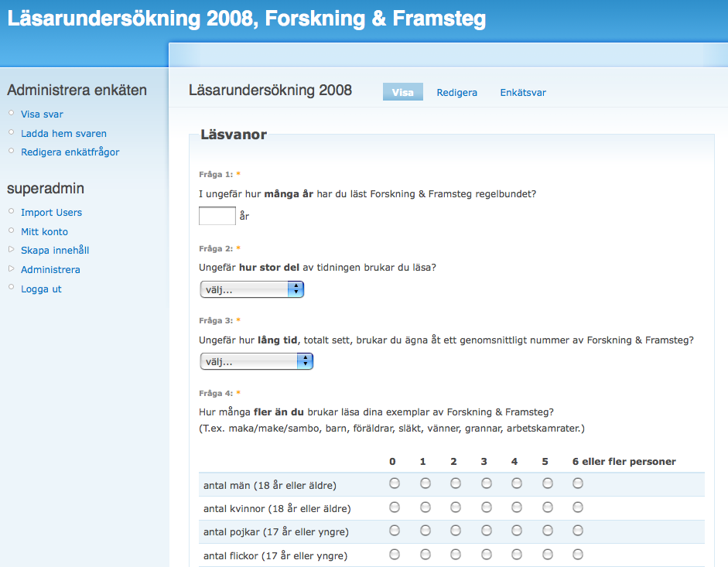Select 5 for antal män

click(548, 484)
